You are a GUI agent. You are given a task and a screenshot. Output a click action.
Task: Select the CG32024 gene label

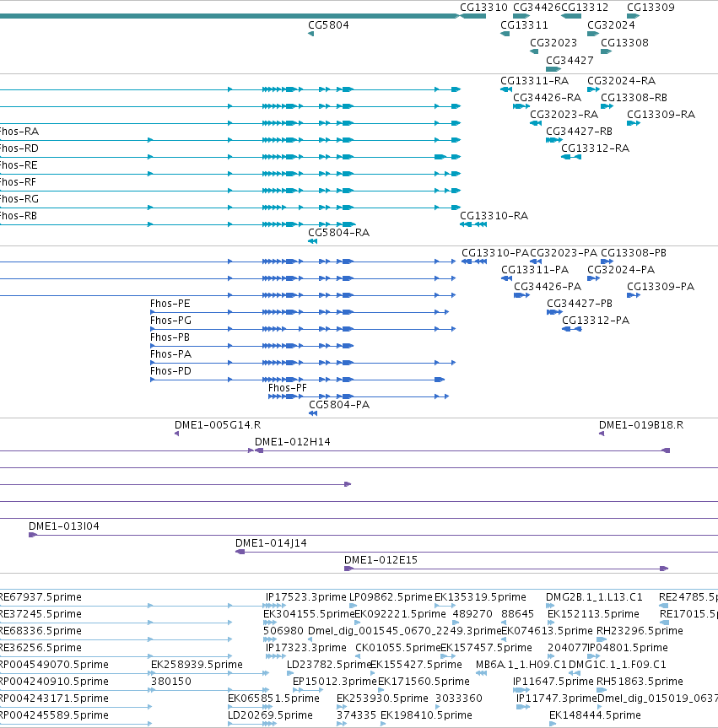[x=611, y=25]
